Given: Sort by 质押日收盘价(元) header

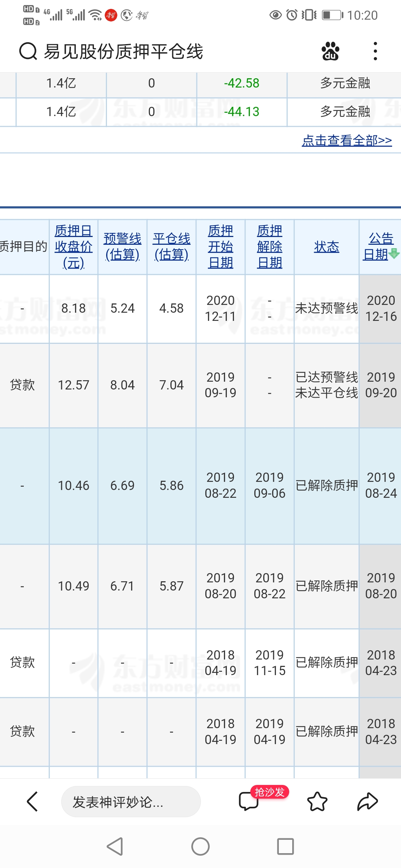Looking at the screenshot, I should (74, 247).
